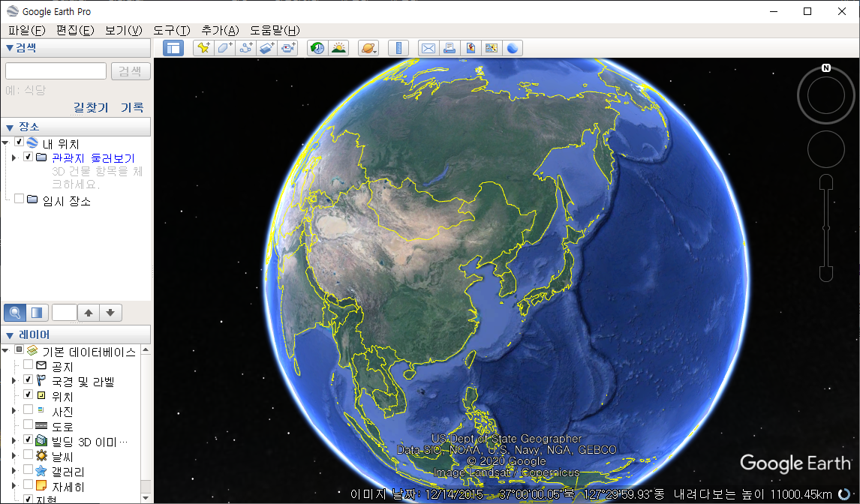
Task: Open the 보기(V) menu
Action: click(x=123, y=30)
